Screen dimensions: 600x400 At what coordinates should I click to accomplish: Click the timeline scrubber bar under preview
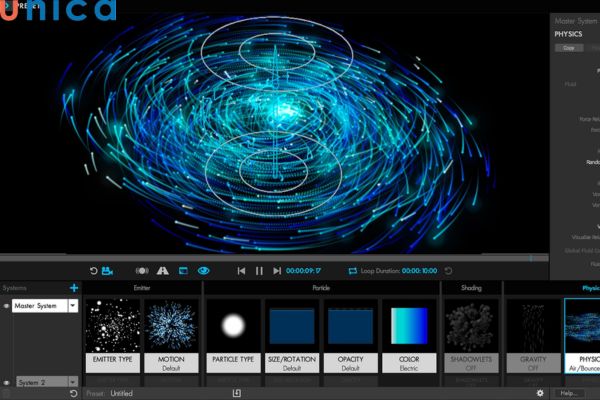[274, 258]
